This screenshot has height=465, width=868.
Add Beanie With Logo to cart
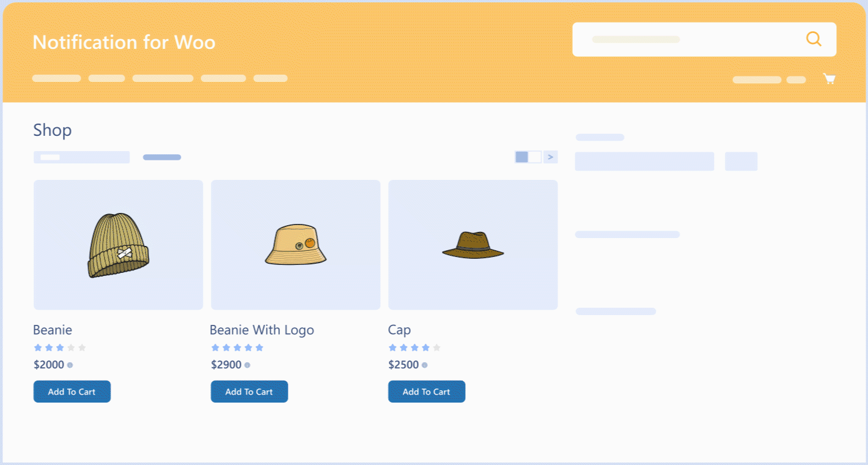pyautogui.click(x=249, y=392)
